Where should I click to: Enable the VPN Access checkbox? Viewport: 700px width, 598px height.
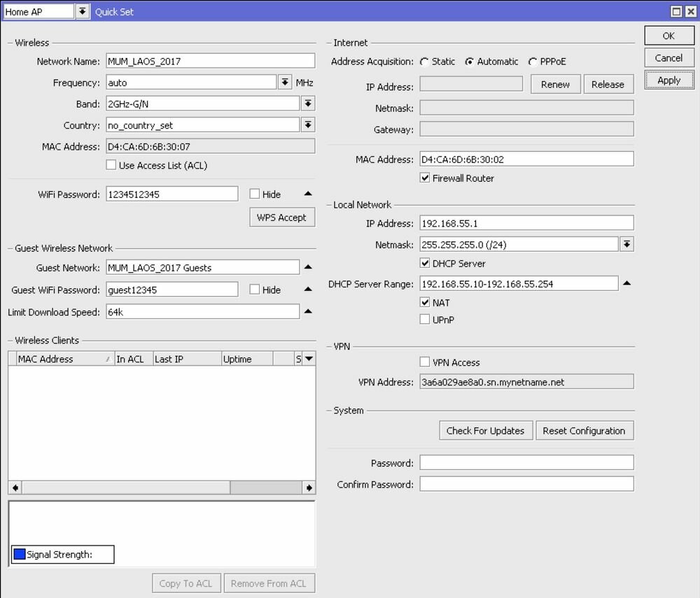pos(425,362)
